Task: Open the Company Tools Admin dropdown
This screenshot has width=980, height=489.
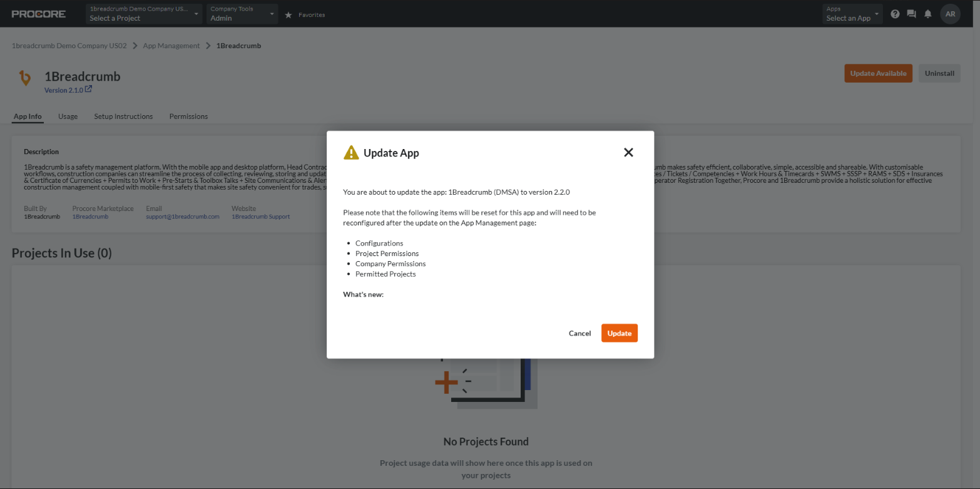Action: (x=243, y=14)
